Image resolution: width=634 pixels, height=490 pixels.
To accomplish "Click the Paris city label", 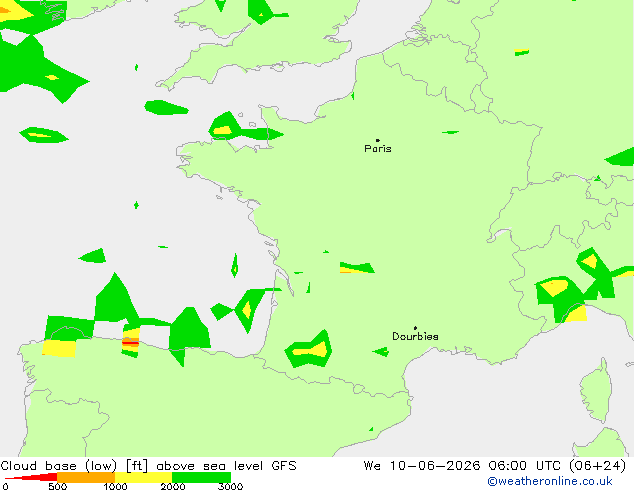I will 378,149.
